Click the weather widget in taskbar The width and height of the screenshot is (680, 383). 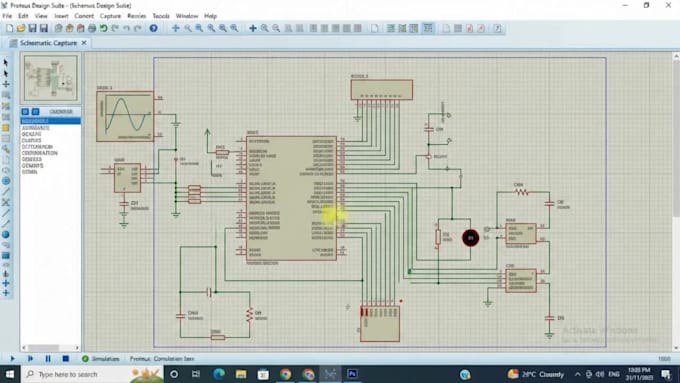pos(536,374)
